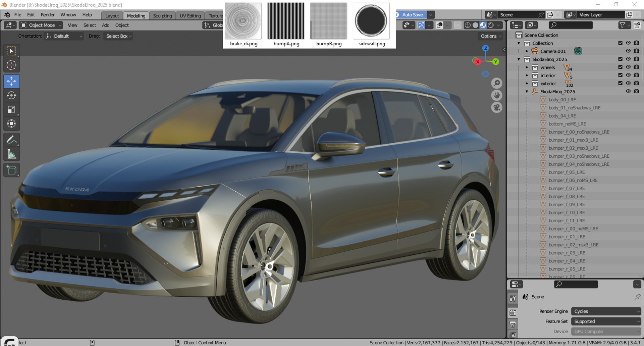The height and width of the screenshot is (346, 644).
Task: Uncheck the interior collection checkbox
Action: 620,75
